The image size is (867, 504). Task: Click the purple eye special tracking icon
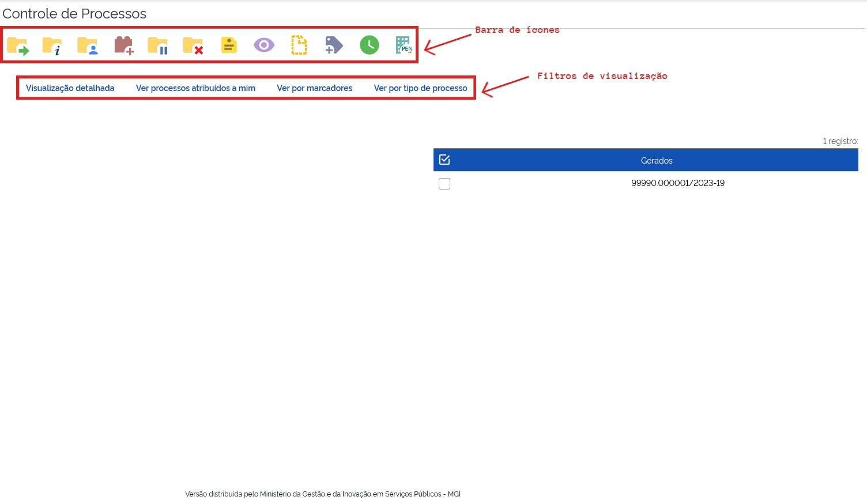click(x=264, y=45)
